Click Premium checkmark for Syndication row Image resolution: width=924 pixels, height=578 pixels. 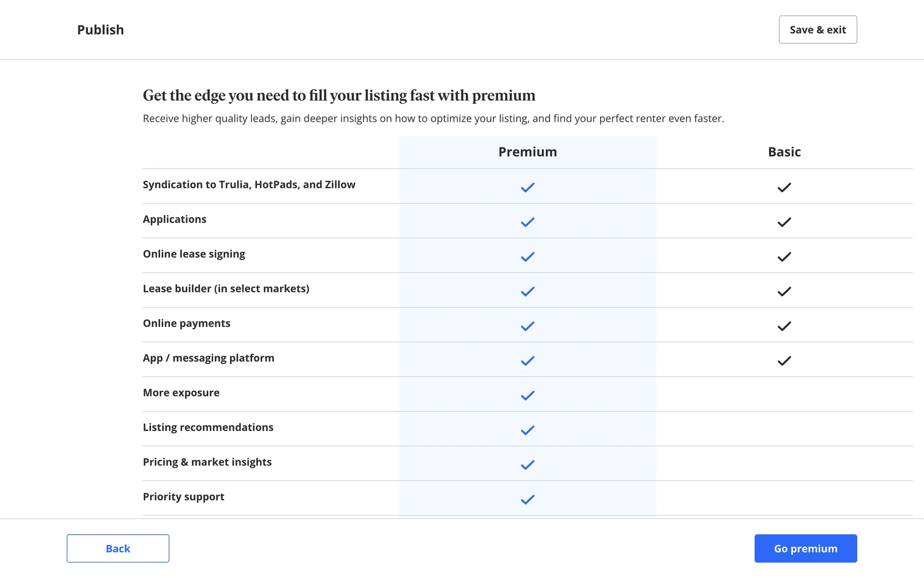click(x=527, y=187)
